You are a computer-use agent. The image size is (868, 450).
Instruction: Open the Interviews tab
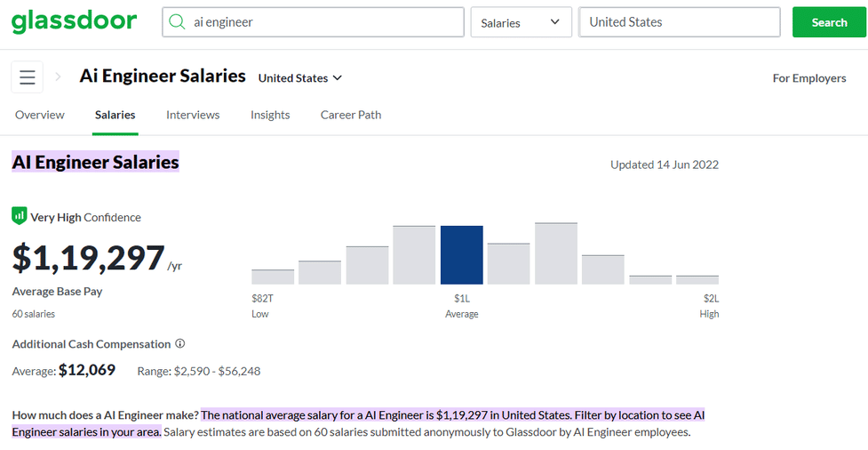(193, 115)
